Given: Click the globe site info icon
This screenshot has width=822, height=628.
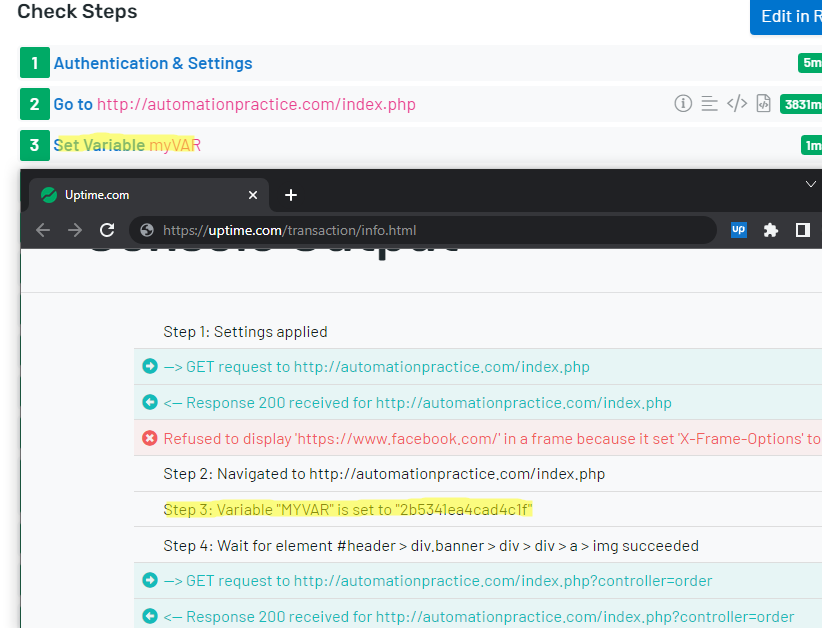Looking at the screenshot, I should [x=147, y=230].
